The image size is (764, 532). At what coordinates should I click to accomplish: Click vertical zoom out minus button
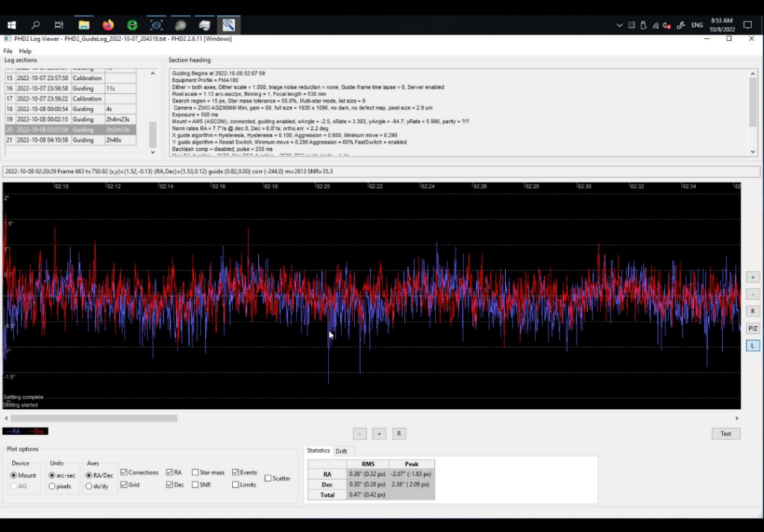753,293
